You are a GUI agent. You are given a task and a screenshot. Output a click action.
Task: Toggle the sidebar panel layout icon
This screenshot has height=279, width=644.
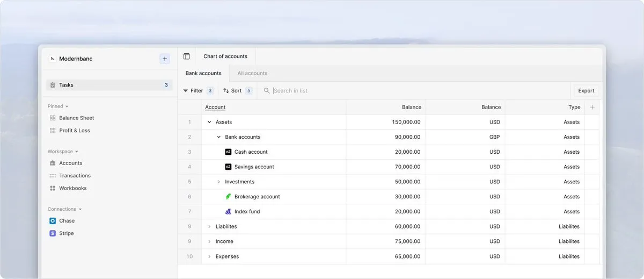coord(186,56)
